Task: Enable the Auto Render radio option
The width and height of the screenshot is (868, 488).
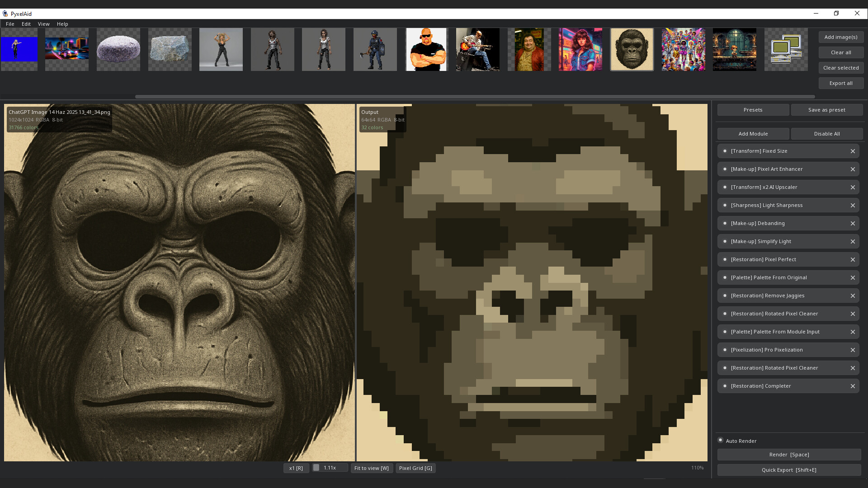Action: [x=721, y=440]
